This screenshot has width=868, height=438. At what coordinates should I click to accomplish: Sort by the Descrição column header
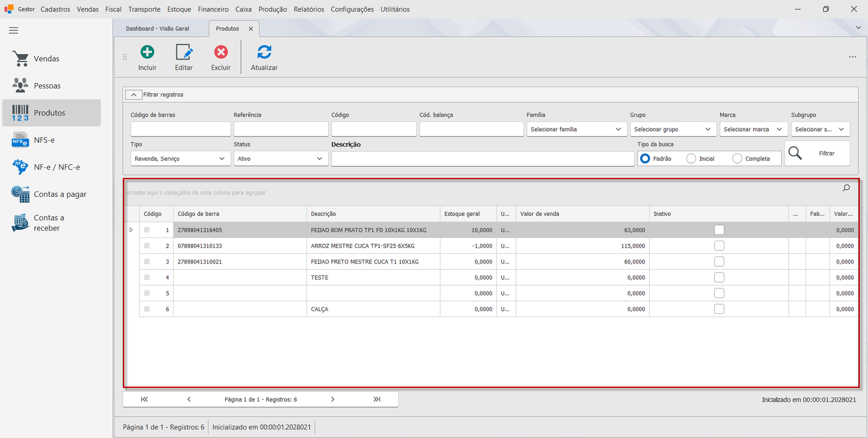(x=373, y=214)
